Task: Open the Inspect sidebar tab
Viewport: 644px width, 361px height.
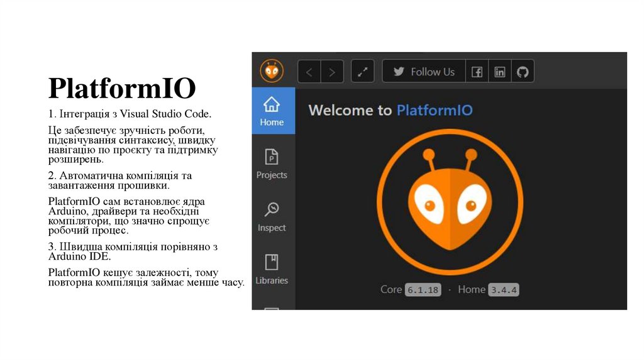Action: 272,216
